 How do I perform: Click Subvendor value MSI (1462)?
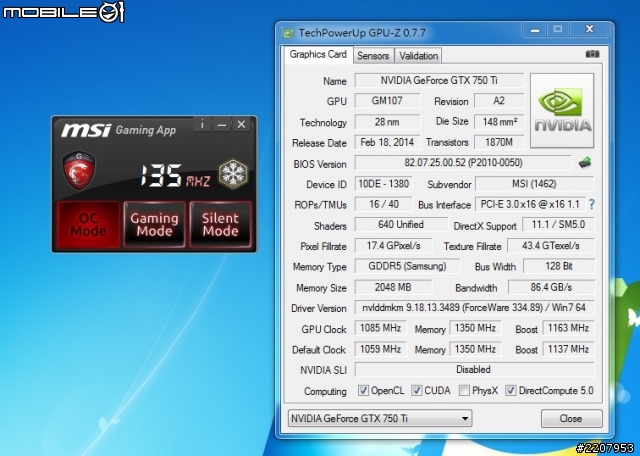click(x=534, y=184)
